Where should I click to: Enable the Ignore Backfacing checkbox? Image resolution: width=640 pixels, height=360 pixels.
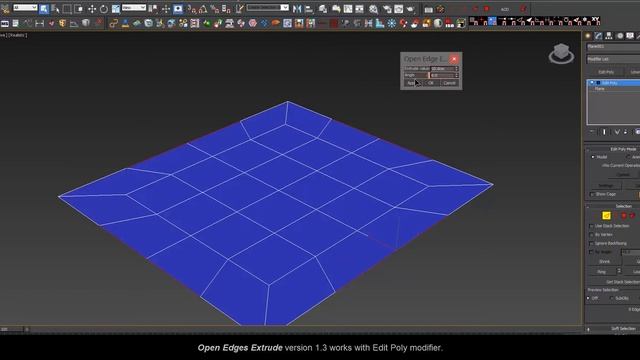click(591, 244)
